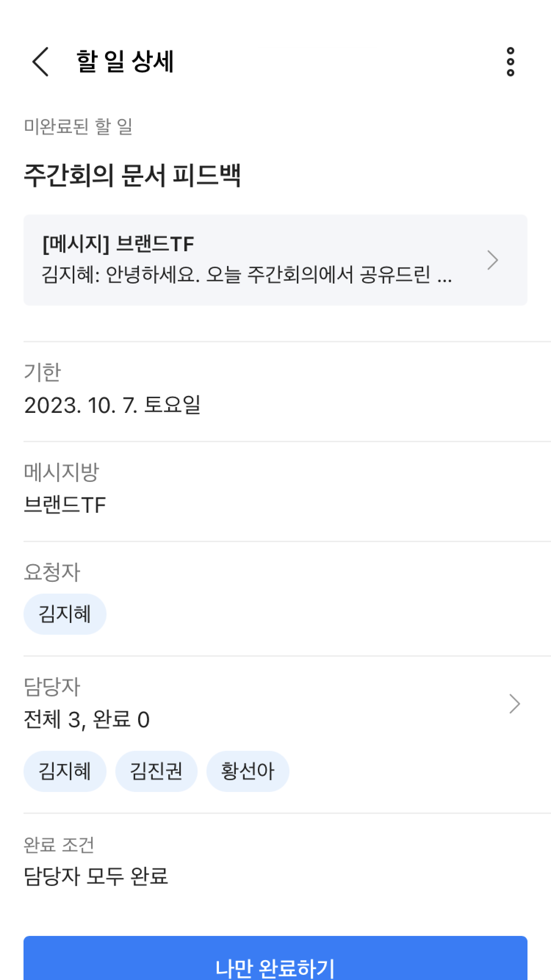Tap the due date 2023. 10. 7. 토요일
Screen dimensions: 551x980
[112, 405]
